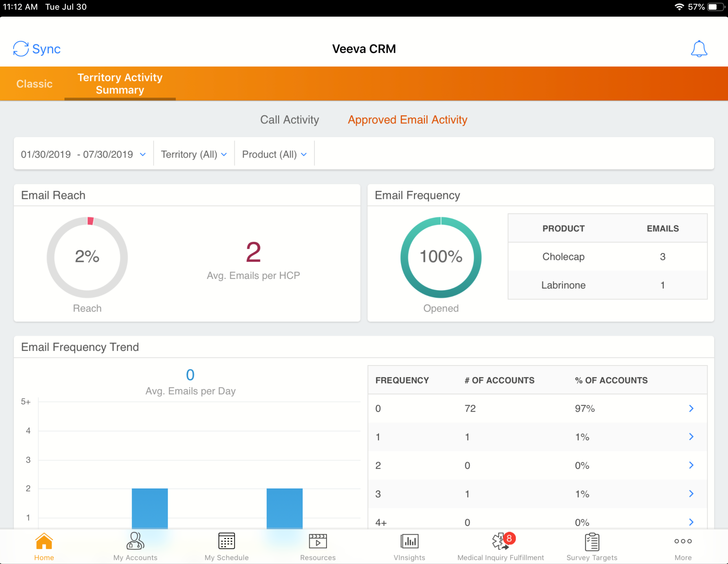Enable the Approved Email Activity view
The image size is (728, 564).
[x=407, y=120]
